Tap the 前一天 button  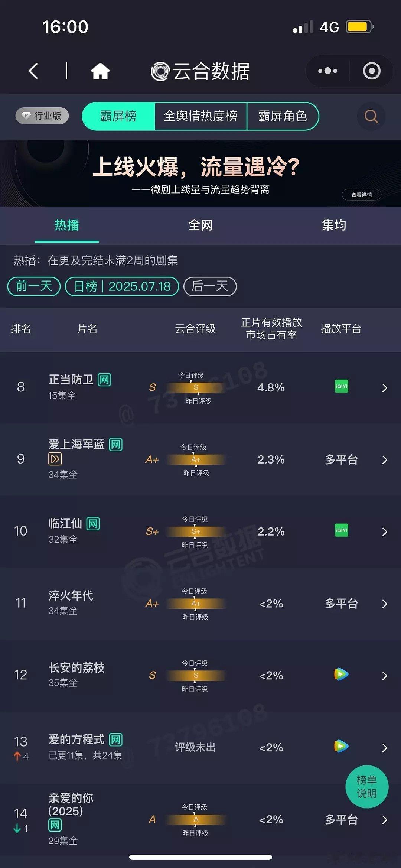[34, 286]
